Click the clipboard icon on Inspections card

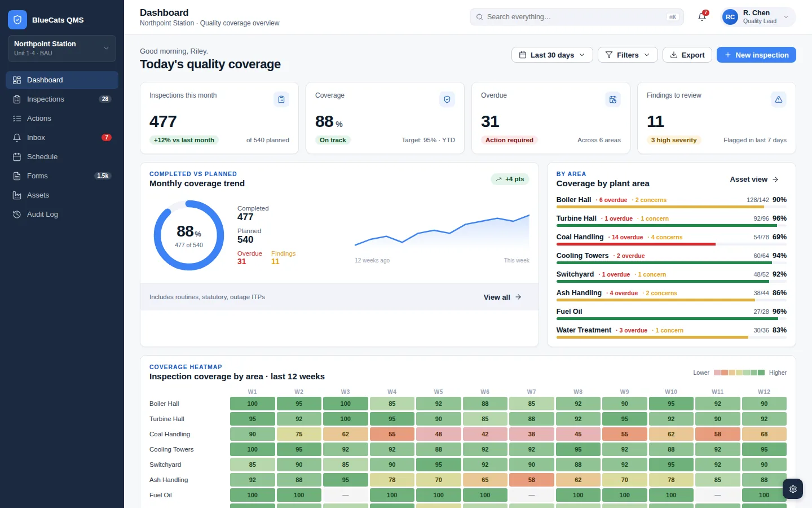(281, 99)
